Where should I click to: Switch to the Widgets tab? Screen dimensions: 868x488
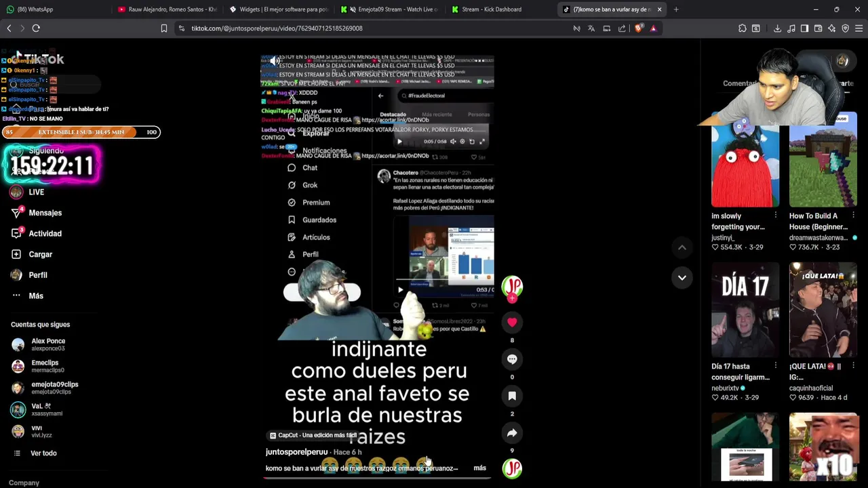(278, 9)
